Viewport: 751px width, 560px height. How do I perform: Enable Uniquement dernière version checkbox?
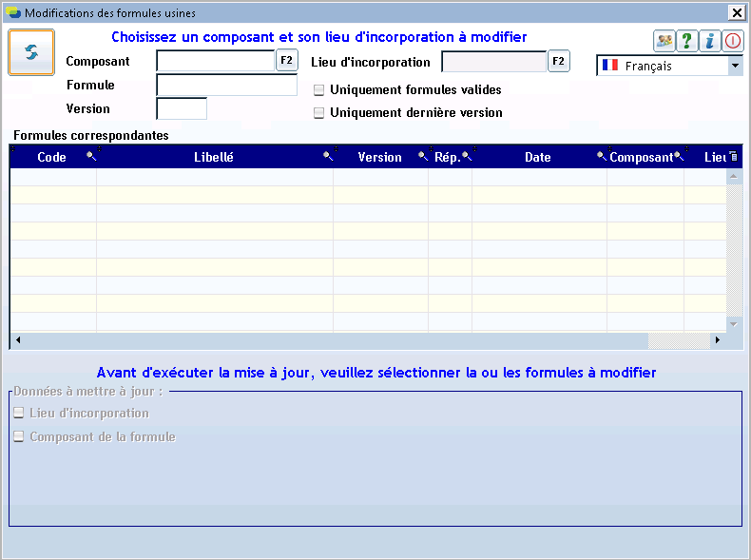tap(319, 113)
